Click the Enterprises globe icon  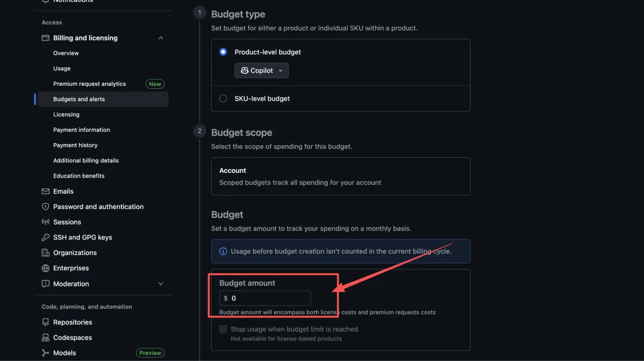point(45,268)
